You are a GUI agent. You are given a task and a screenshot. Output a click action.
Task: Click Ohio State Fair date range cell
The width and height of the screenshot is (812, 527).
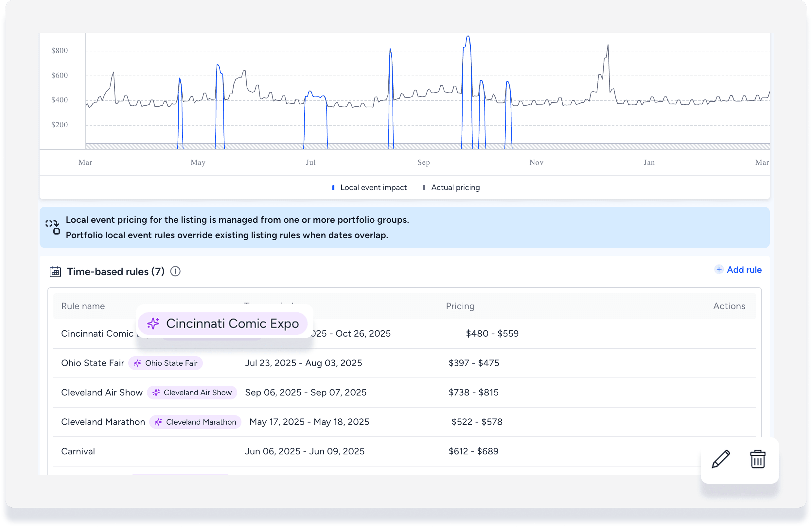pos(303,363)
